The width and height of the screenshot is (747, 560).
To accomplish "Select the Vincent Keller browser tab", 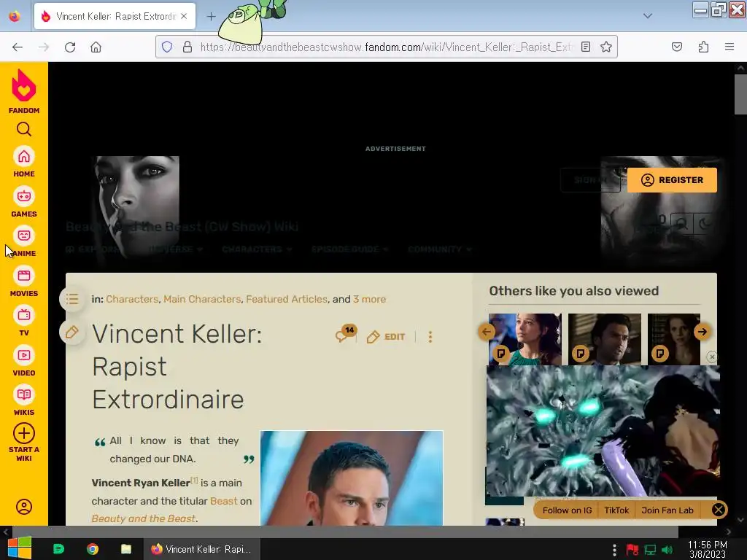I will 115,16.
